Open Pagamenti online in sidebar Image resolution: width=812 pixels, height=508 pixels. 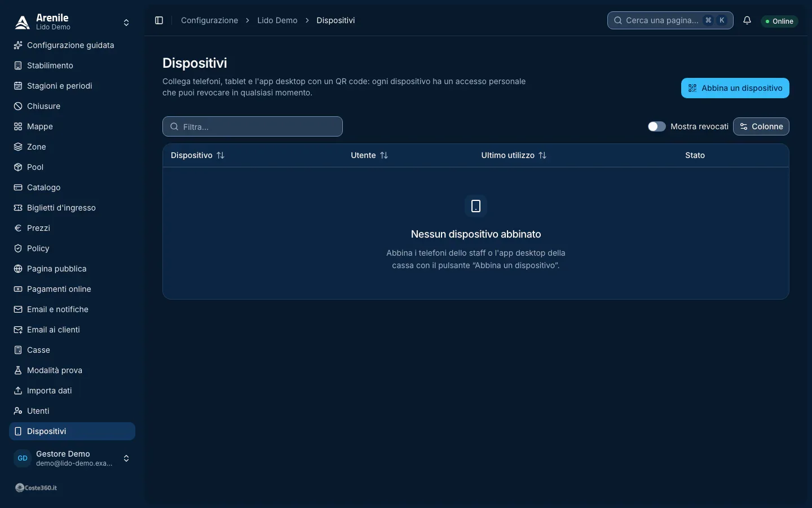tap(72, 289)
